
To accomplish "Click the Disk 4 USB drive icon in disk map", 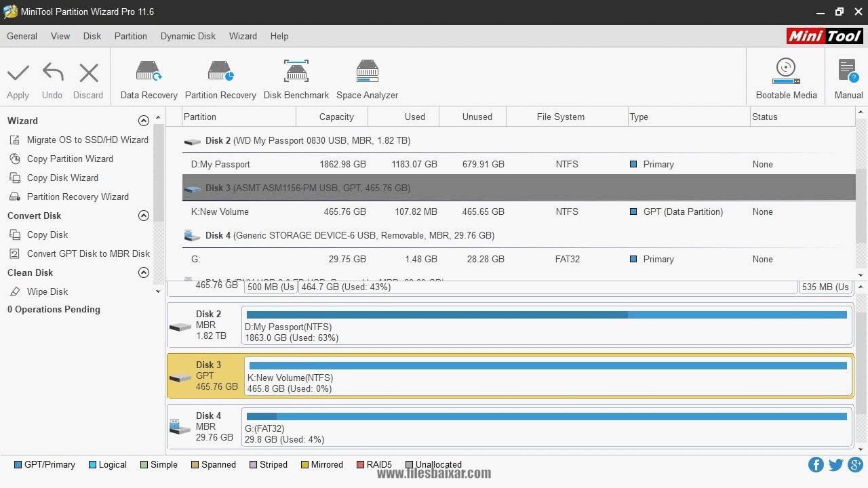I will 180,427.
